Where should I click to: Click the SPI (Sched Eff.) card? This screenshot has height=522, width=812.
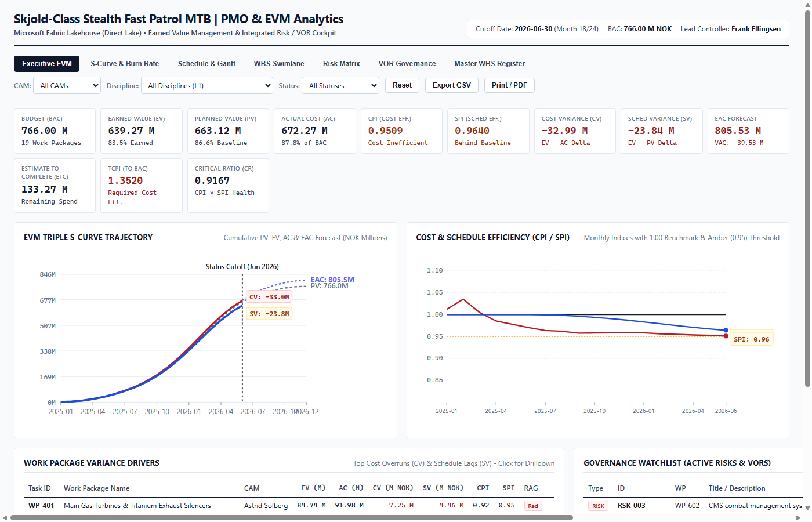click(x=488, y=131)
